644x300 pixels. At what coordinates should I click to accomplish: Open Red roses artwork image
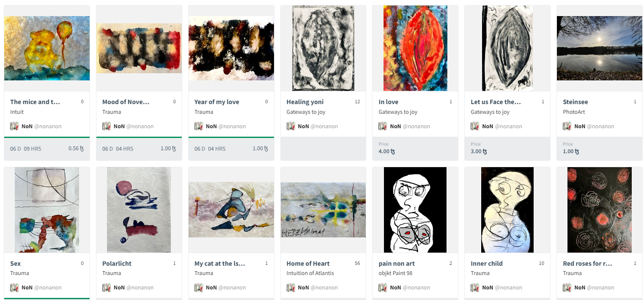pyautogui.click(x=599, y=210)
